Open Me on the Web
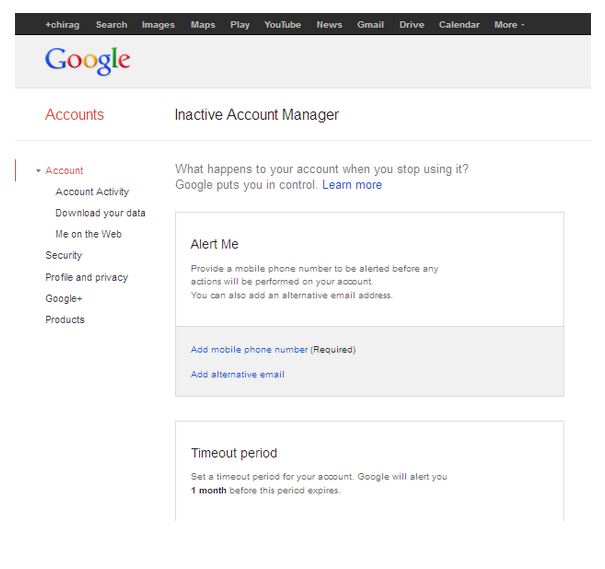605x569 pixels. point(88,234)
